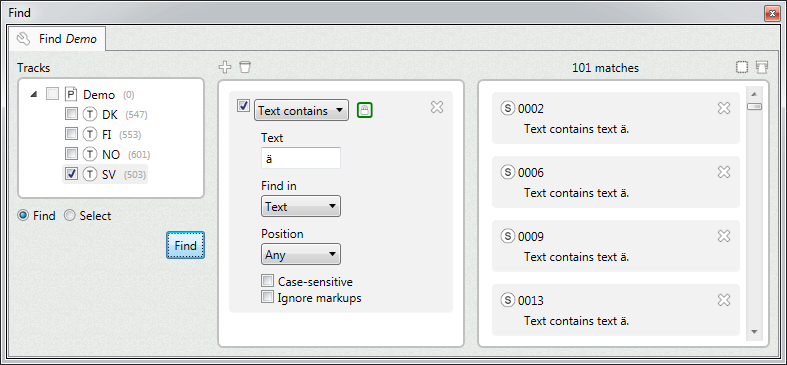Toggle the green lock icon beside Text contains
The width and height of the screenshot is (787, 365).
tap(365, 110)
